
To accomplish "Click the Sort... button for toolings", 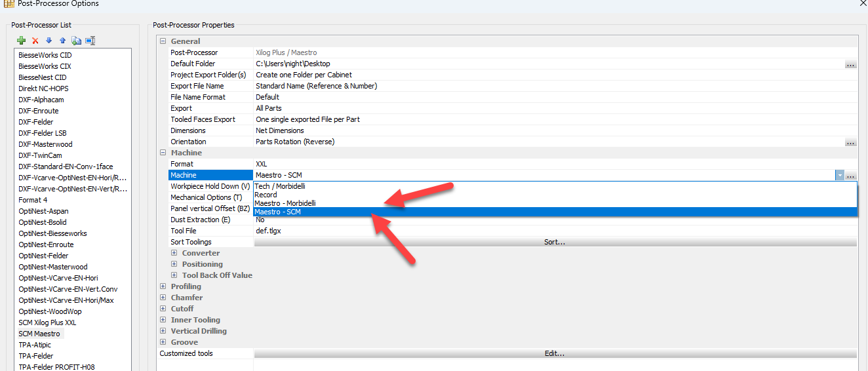I will (555, 242).
